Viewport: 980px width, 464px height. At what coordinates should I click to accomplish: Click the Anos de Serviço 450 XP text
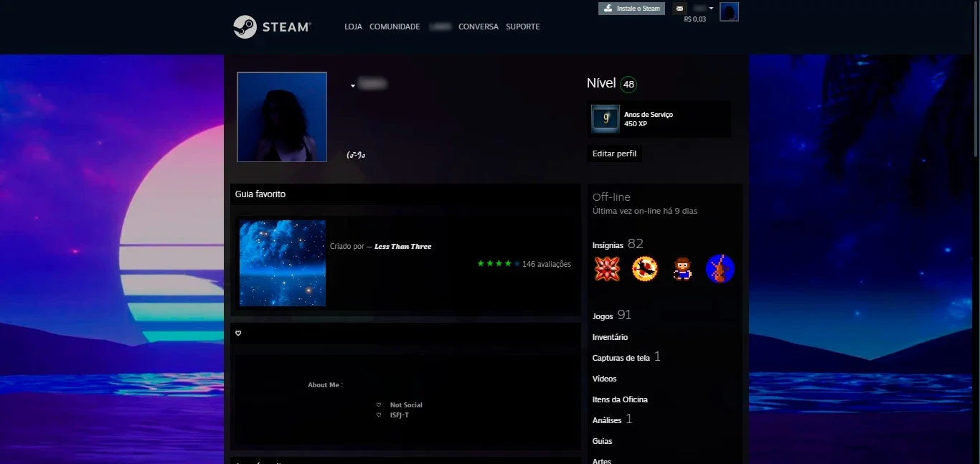(x=648, y=119)
